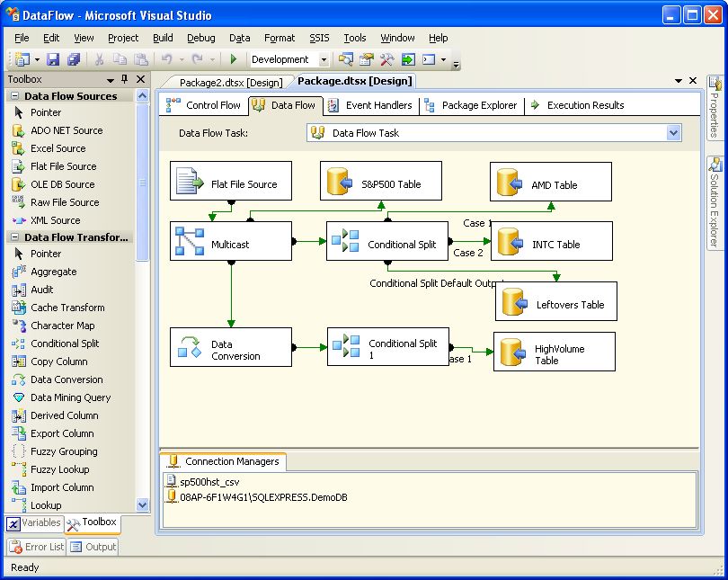Image resolution: width=728 pixels, height=580 pixels.
Task: Open the Development configuration dropdown
Action: click(324, 59)
